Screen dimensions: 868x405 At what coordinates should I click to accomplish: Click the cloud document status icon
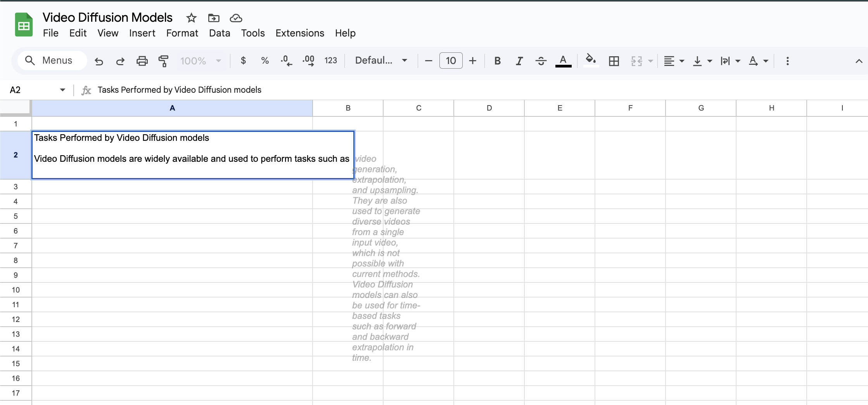tap(236, 18)
